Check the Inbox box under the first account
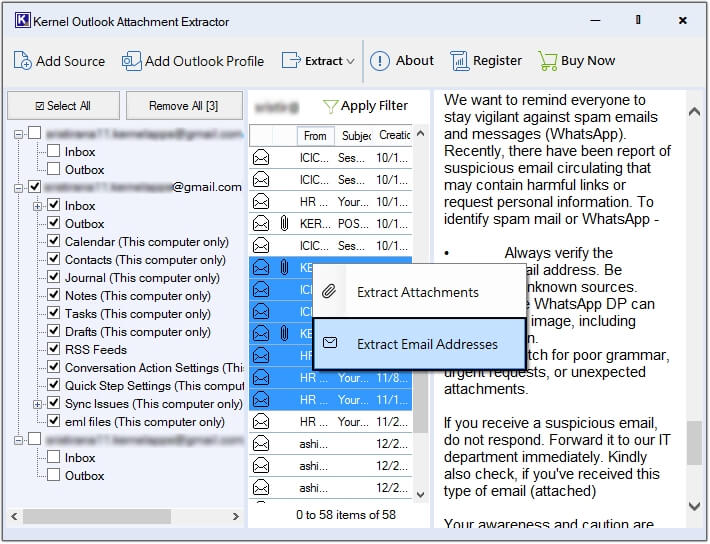 [54, 150]
